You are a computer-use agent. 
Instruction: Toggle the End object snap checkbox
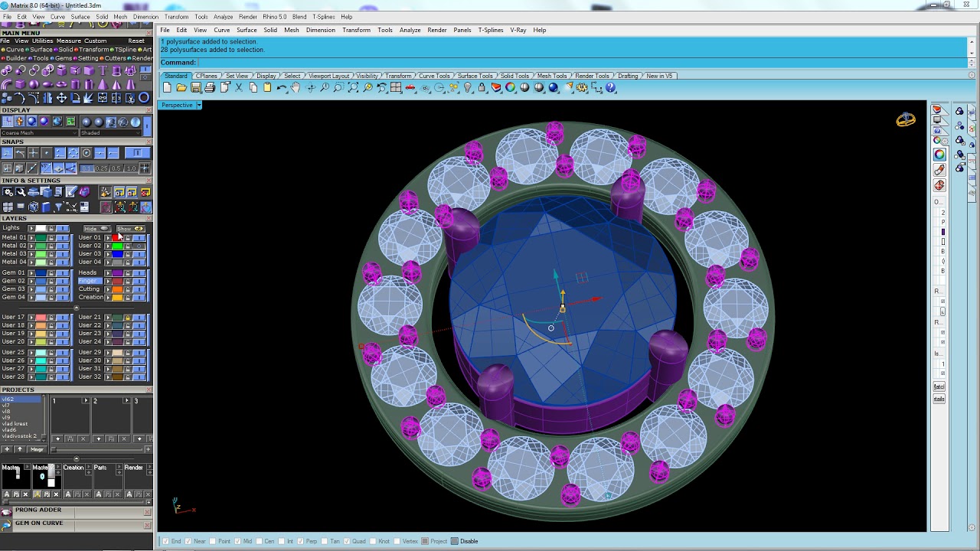(x=165, y=541)
